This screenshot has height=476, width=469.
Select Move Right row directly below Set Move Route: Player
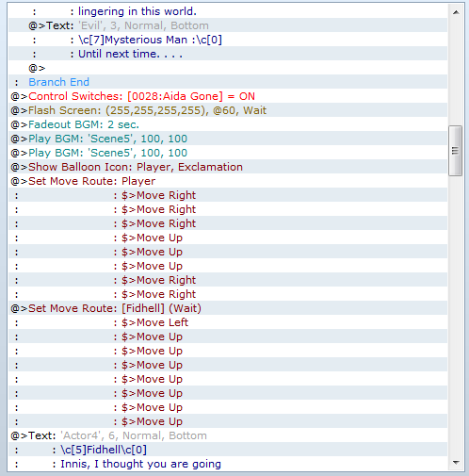[x=228, y=195]
